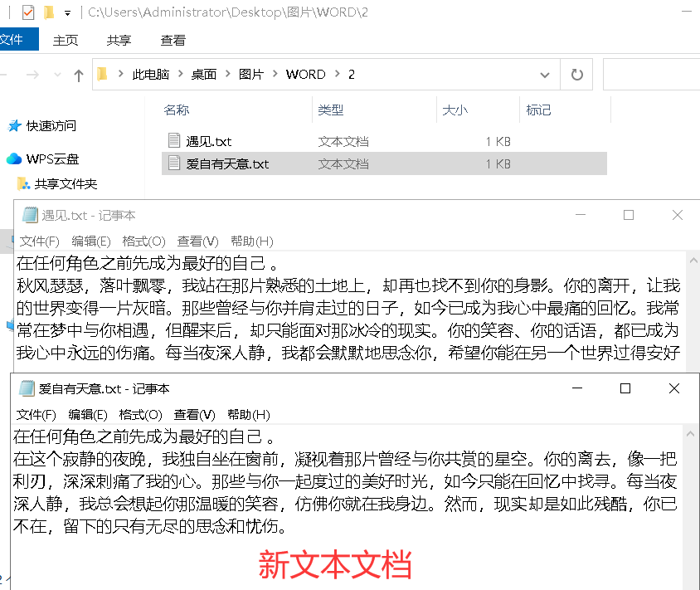Open the quick access toolbar customize arrow
This screenshot has width=700, height=590.
67,13
